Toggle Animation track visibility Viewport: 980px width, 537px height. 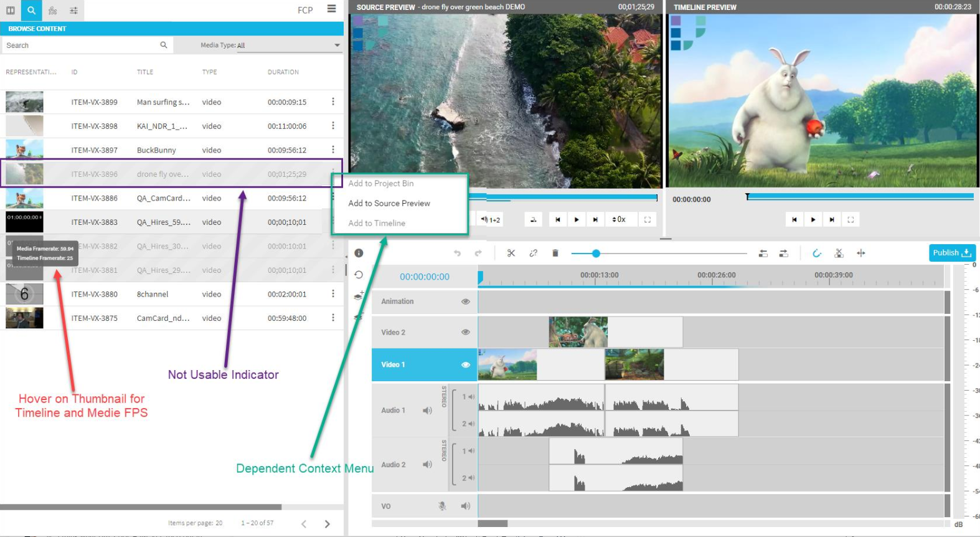pyautogui.click(x=466, y=302)
